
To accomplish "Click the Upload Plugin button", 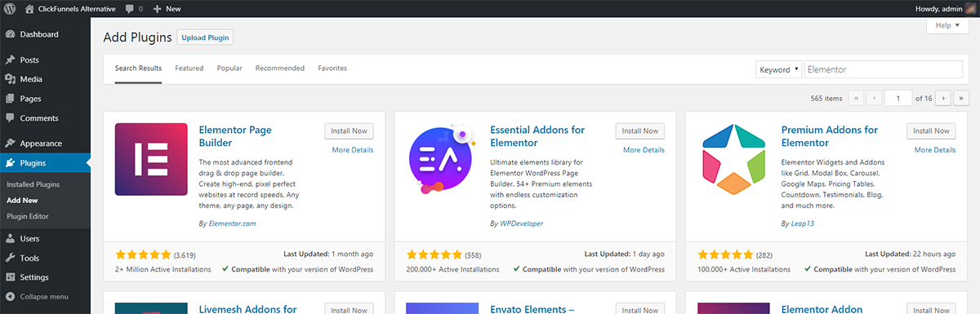I will click(206, 38).
